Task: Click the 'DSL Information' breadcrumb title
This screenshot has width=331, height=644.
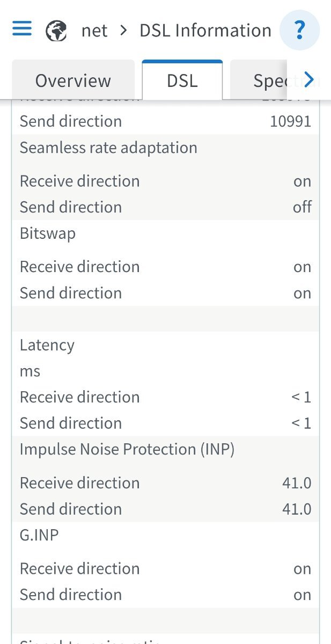Action: click(205, 31)
